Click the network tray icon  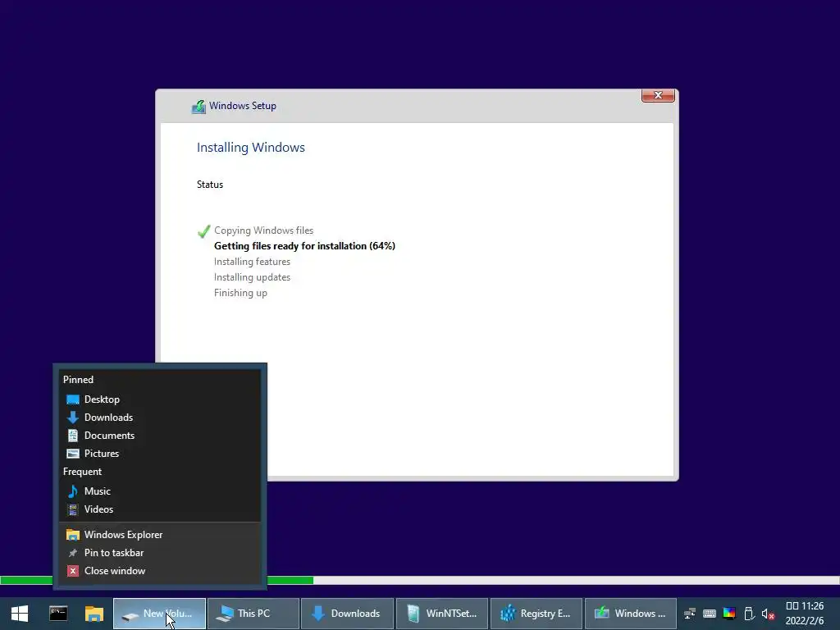pyautogui.click(x=689, y=614)
